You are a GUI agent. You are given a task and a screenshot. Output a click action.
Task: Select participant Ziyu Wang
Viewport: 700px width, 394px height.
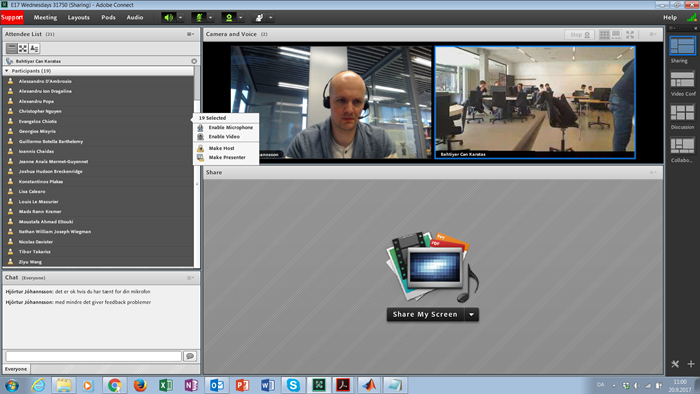click(99, 262)
